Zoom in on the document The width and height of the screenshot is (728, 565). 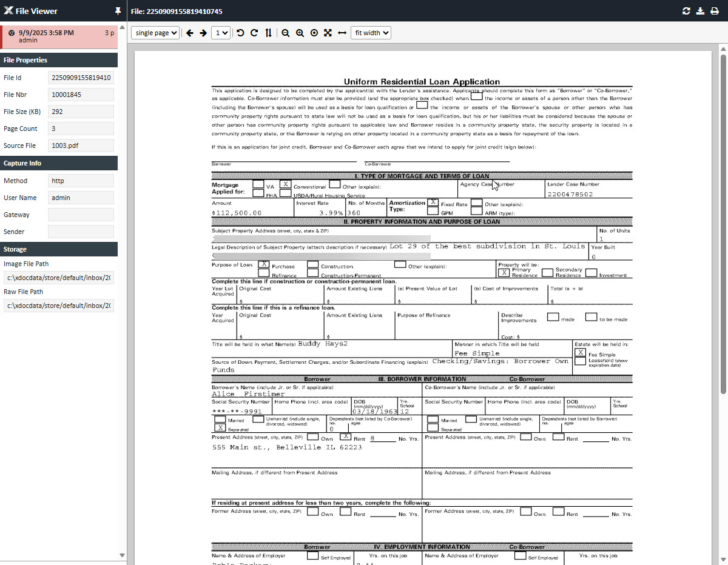(x=300, y=33)
